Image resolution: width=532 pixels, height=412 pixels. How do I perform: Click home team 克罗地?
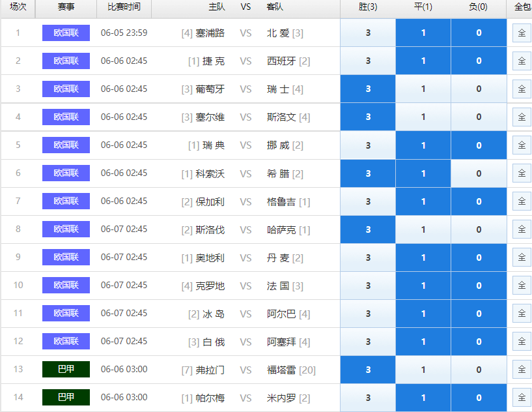pos(210,286)
